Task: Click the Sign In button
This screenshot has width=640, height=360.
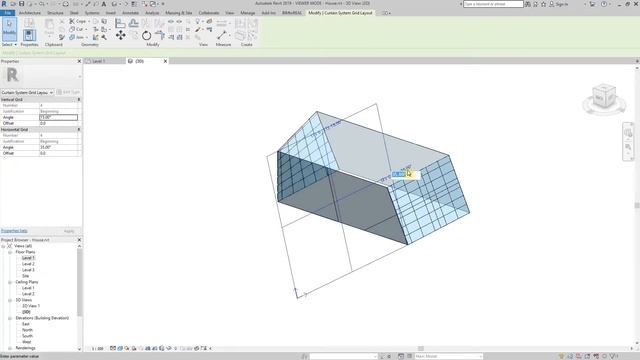Action: 559,4
